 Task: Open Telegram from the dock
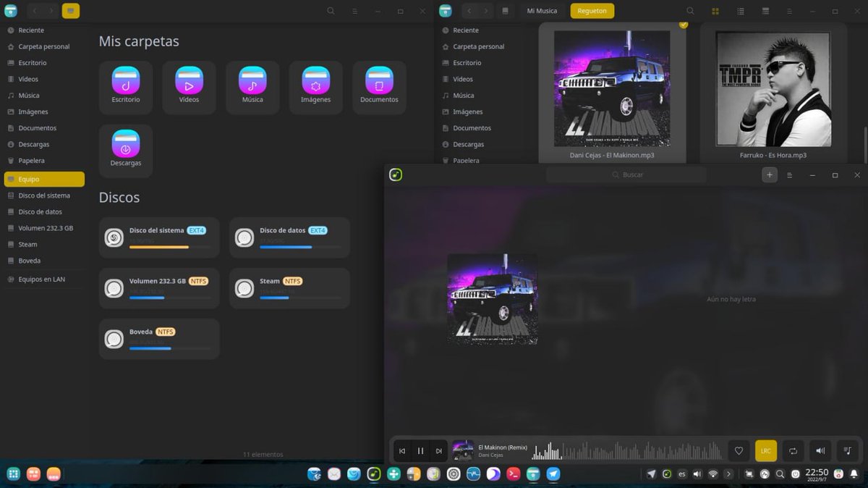[x=553, y=474]
